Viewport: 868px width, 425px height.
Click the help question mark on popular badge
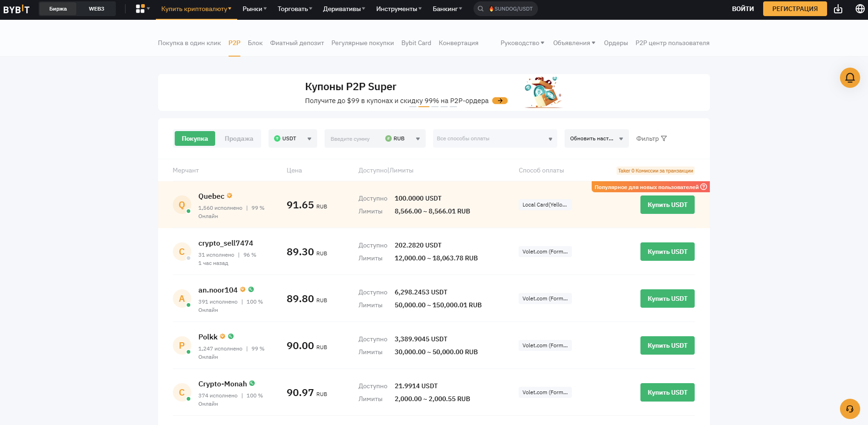pos(703,187)
